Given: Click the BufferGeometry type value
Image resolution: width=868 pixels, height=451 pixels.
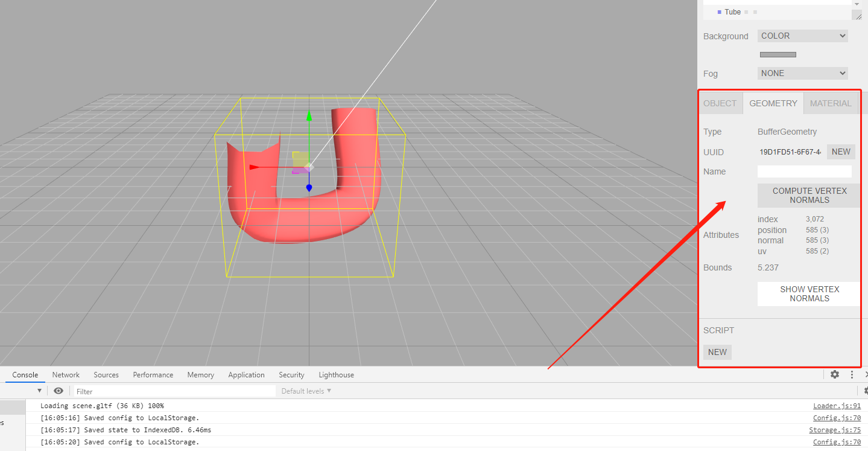Looking at the screenshot, I should click(x=787, y=132).
